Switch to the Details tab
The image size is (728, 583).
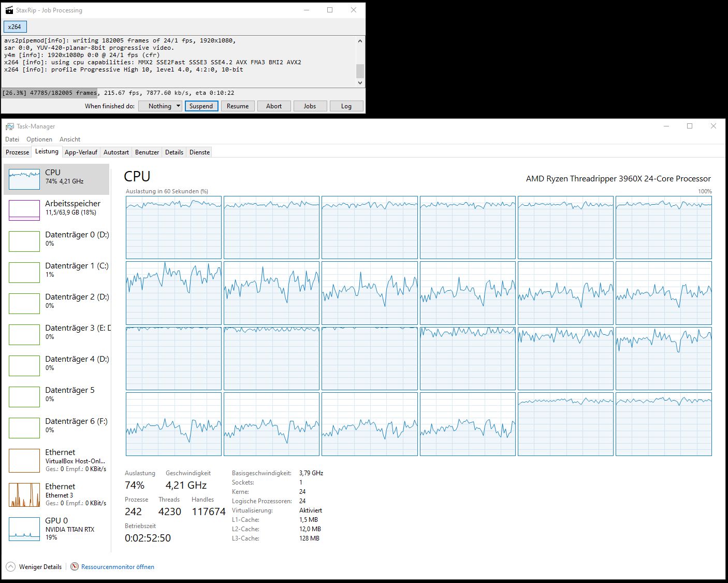[x=174, y=152]
